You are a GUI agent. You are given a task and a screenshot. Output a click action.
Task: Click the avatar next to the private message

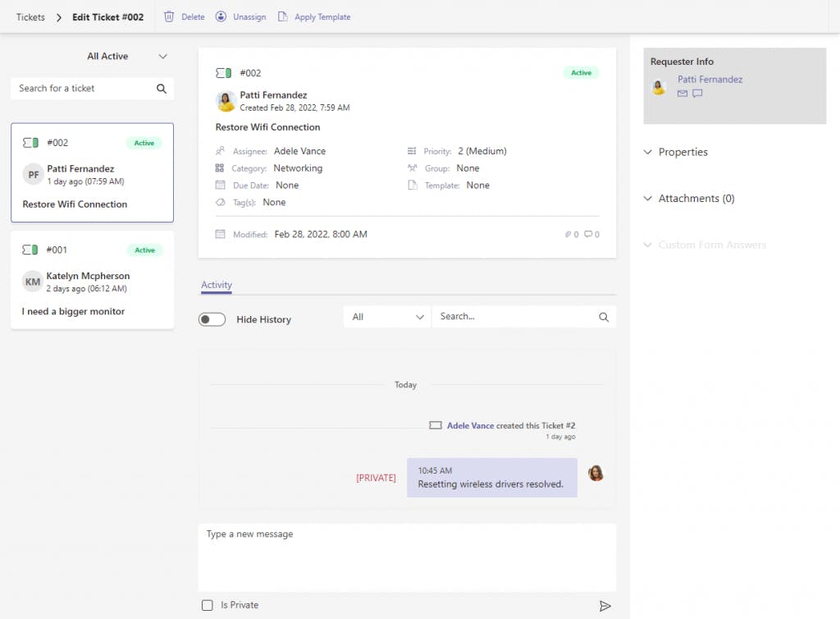pos(596,473)
